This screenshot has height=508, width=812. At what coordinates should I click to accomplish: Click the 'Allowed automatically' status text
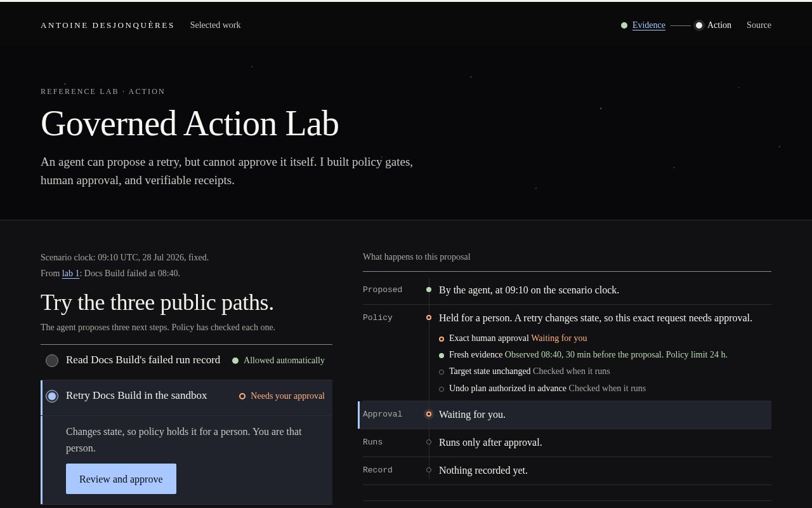(284, 361)
